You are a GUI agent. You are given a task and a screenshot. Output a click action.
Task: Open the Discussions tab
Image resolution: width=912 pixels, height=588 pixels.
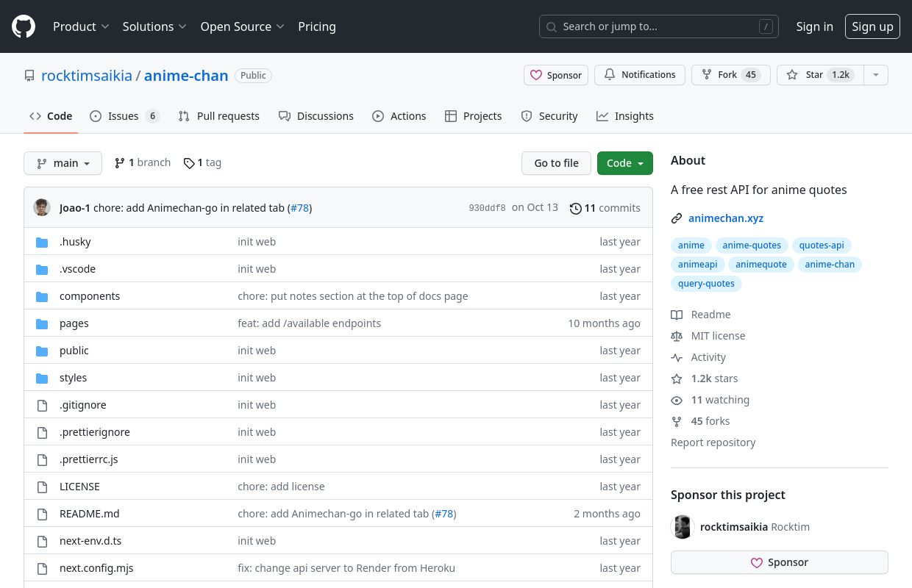(316, 116)
